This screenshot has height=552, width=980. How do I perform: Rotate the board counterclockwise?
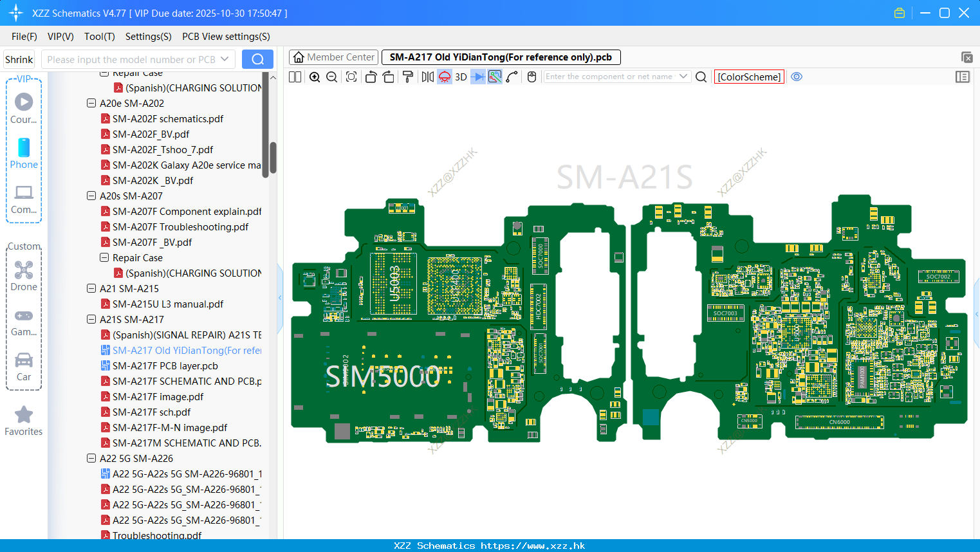coord(371,77)
